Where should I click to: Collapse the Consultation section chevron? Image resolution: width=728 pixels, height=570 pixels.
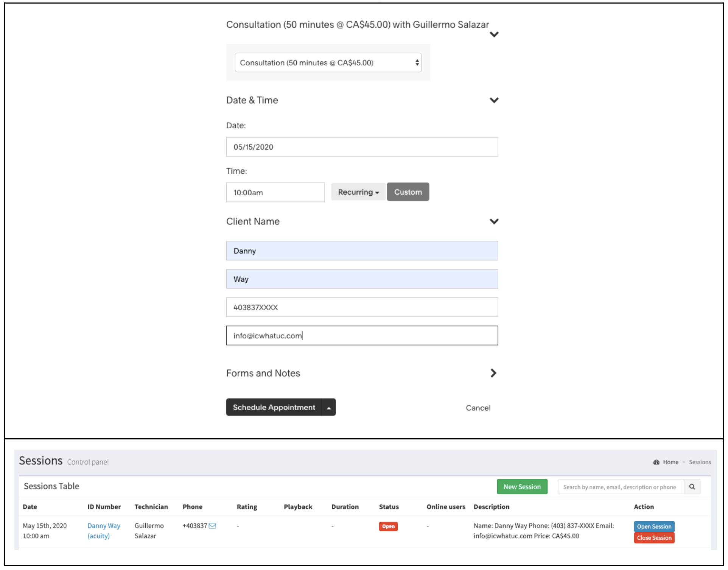pos(494,34)
